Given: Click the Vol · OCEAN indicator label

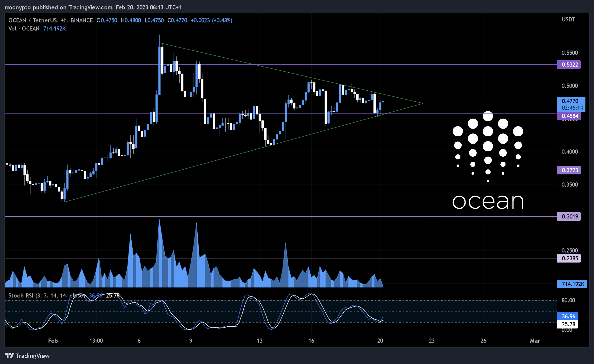Looking at the screenshot, I should (x=24, y=29).
